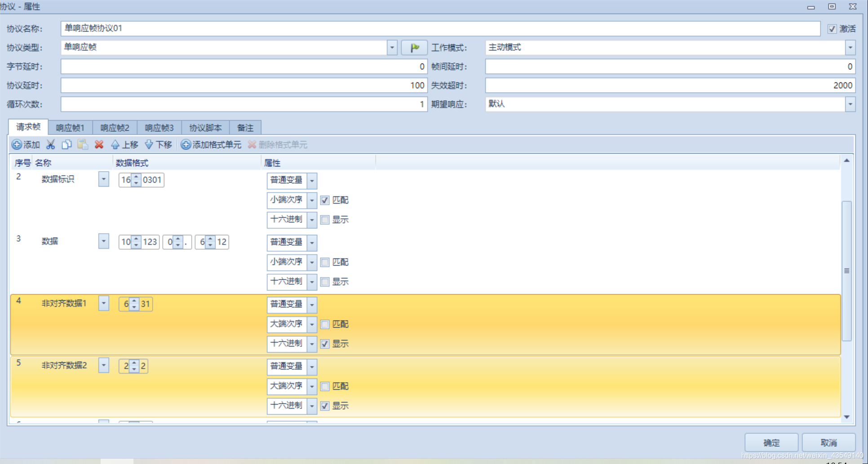Check 匹配 for 非对齐数据1 row
Screen dimensions: 868x464
325,324
